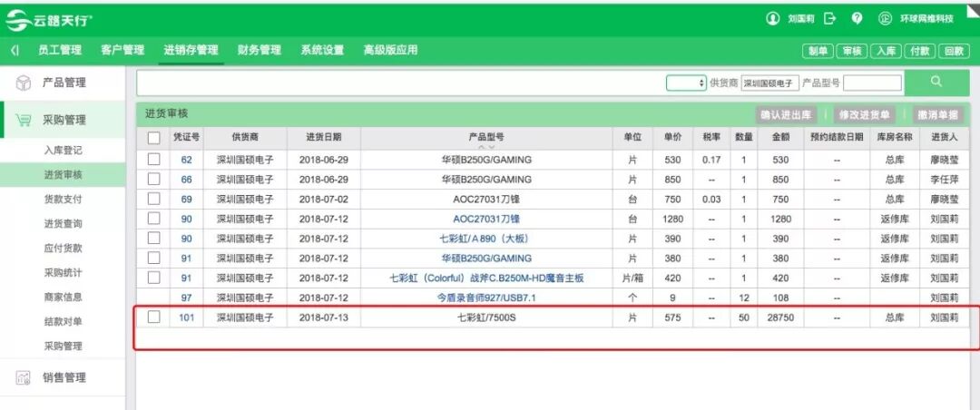The width and height of the screenshot is (980, 410).
Task: Check the box for voucher 69 row
Action: point(153,200)
